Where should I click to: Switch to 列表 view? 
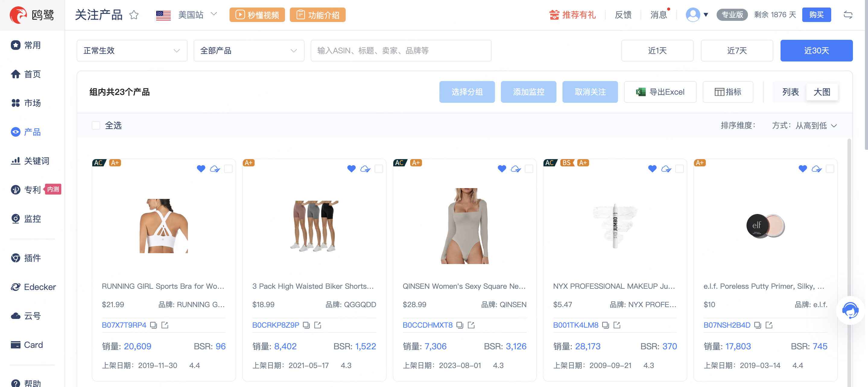pos(790,92)
